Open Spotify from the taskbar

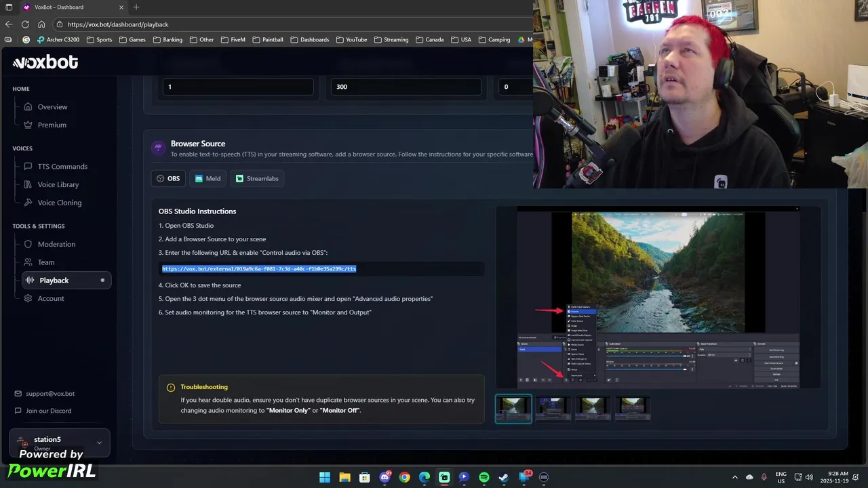point(484,477)
